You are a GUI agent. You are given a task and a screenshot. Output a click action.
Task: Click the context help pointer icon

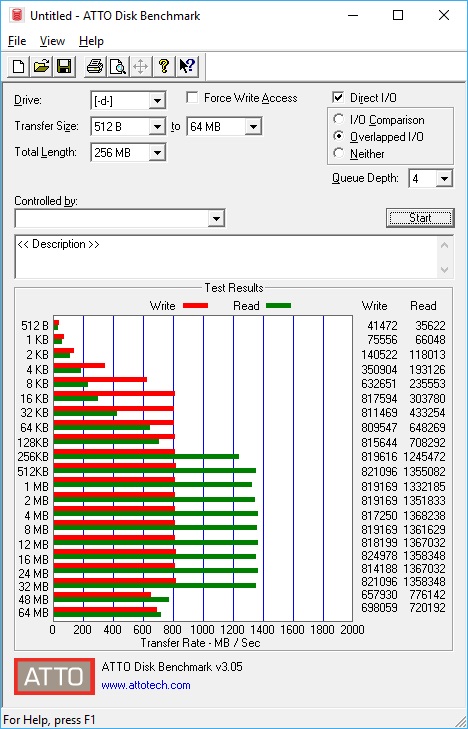[x=187, y=66]
